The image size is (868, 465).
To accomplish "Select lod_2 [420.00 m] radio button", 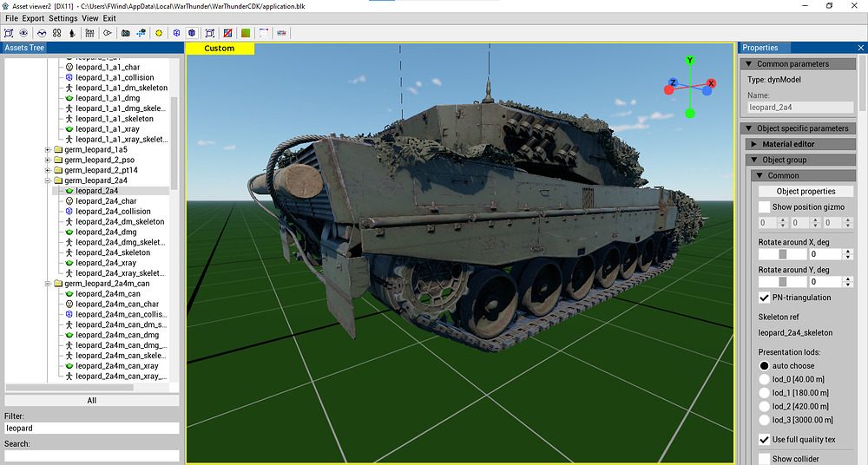I will (765, 406).
